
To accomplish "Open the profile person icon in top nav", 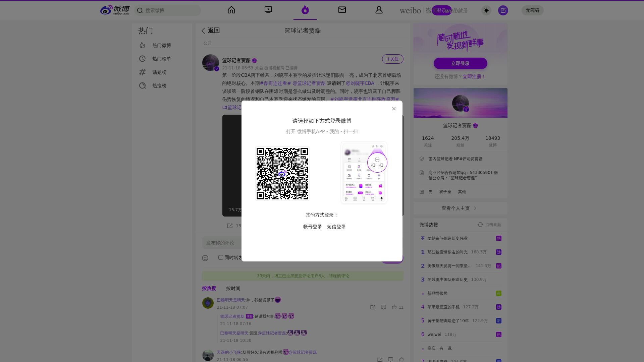I will point(379,10).
